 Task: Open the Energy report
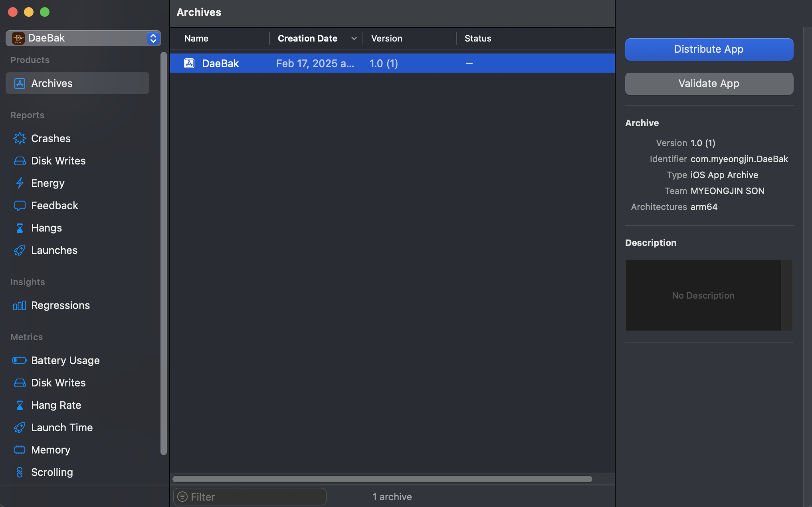click(x=48, y=183)
